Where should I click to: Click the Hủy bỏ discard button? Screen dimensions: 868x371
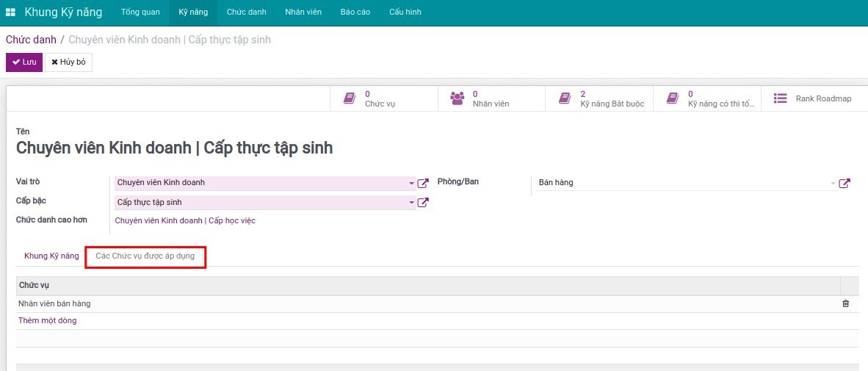tap(68, 62)
